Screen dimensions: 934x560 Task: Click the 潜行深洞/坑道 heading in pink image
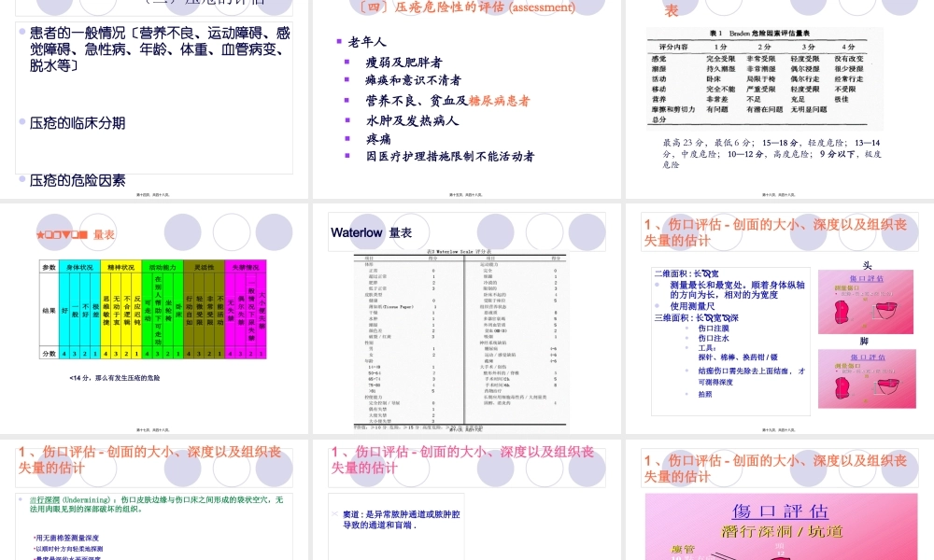click(782, 531)
